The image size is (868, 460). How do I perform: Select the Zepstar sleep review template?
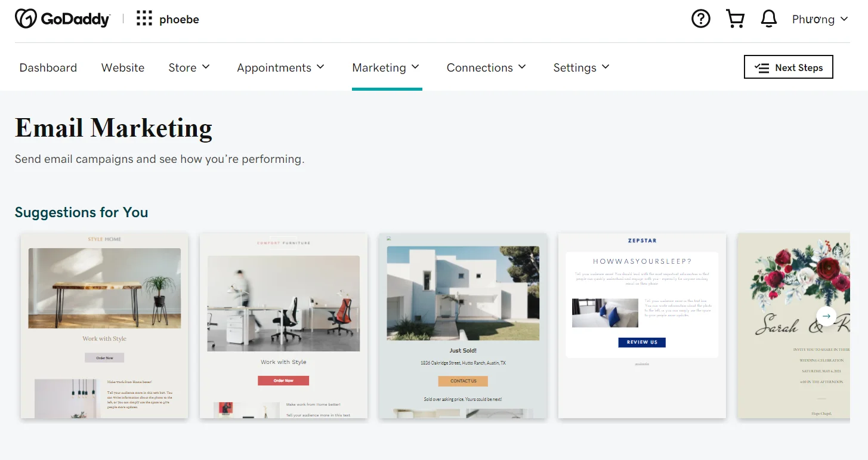(642, 326)
